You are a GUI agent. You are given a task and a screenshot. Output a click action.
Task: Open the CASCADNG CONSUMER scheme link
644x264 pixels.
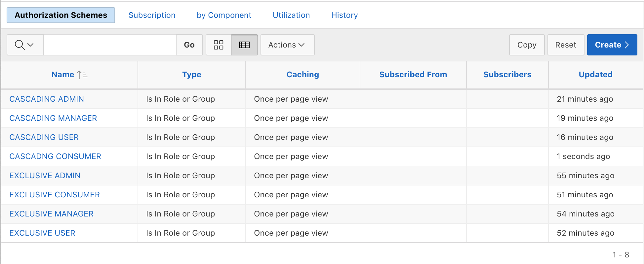click(x=55, y=156)
